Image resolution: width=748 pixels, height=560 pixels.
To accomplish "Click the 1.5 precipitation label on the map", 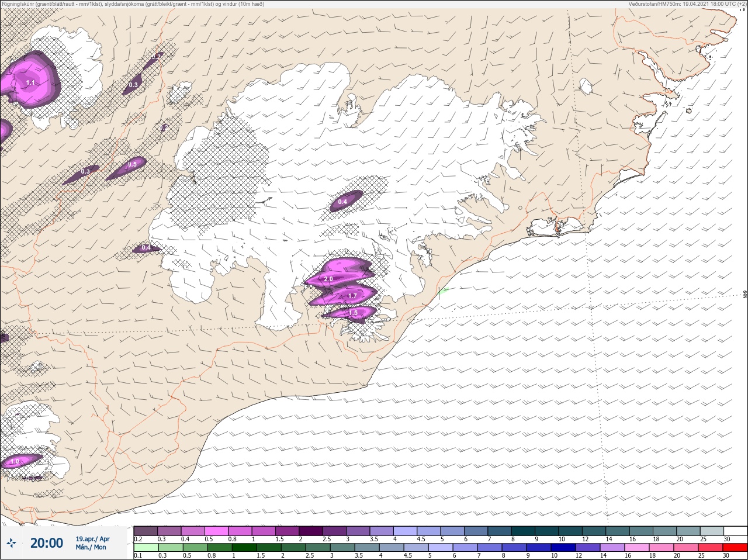I will 353,313.
